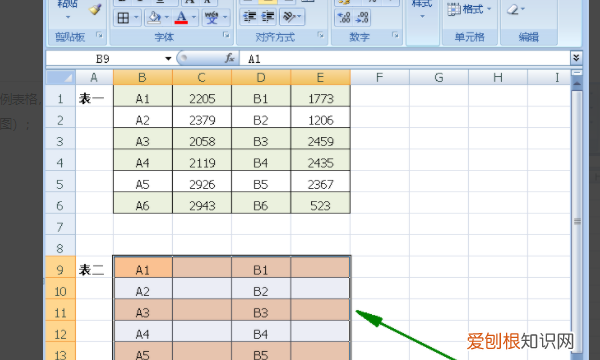Click the red font color button

point(181,18)
